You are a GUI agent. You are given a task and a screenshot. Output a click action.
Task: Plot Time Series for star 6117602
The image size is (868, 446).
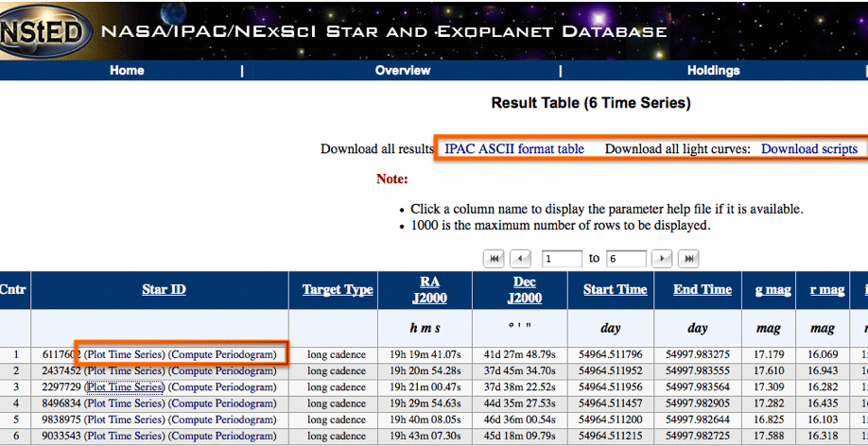click(124, 354)
